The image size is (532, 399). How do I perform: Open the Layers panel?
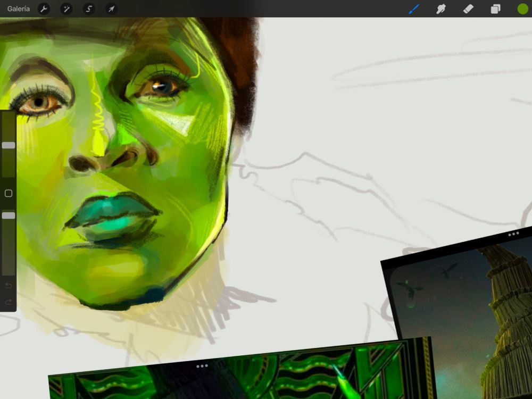[495, 9]
